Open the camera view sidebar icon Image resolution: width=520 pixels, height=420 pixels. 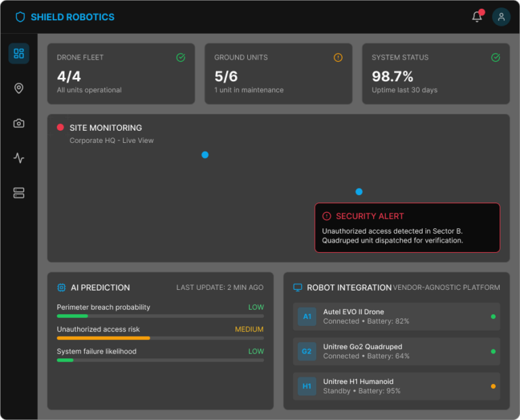(19, 123)
